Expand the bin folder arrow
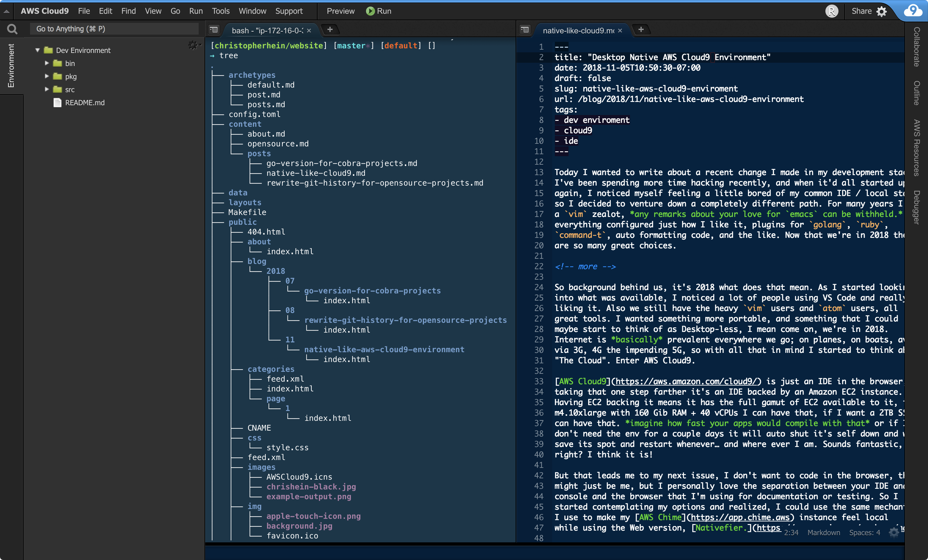The width and height of the screenshot is (928, 560). pos(47,63)
